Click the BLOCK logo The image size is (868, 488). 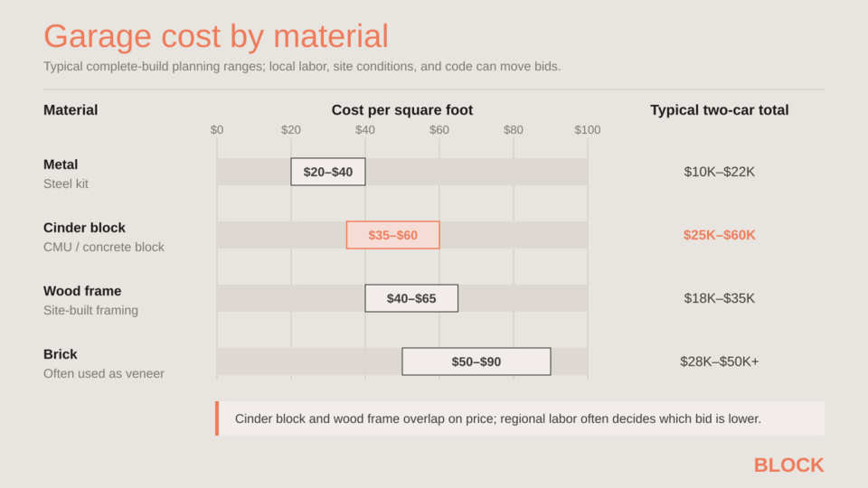coord(788,465)
